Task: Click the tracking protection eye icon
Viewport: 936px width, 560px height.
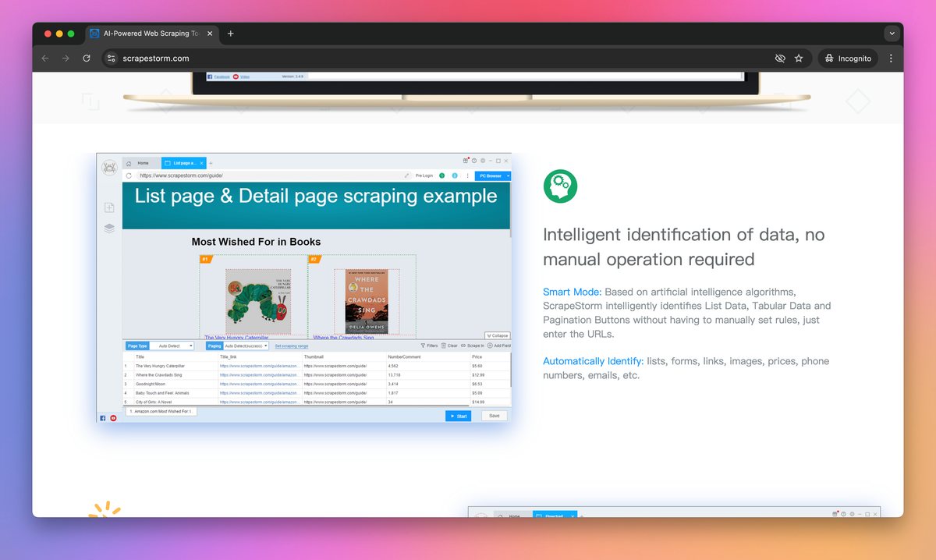Action: click(779, 58)
